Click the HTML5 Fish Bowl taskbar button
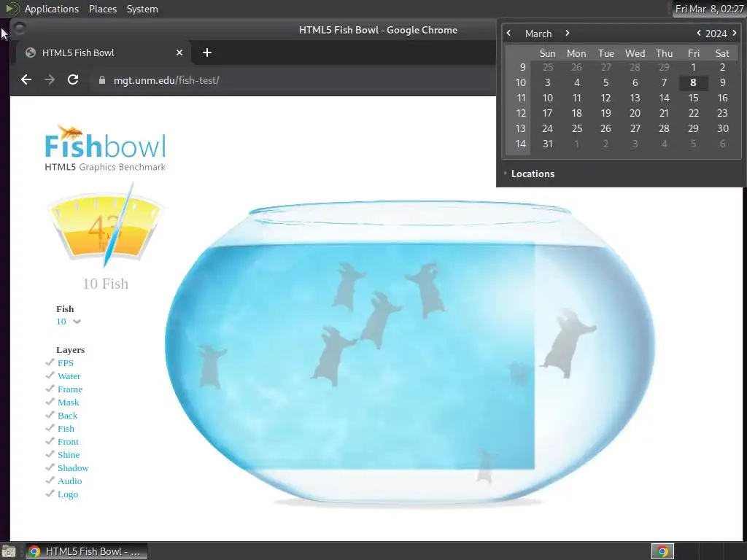 pyautogui.click(x=86, y=551)
